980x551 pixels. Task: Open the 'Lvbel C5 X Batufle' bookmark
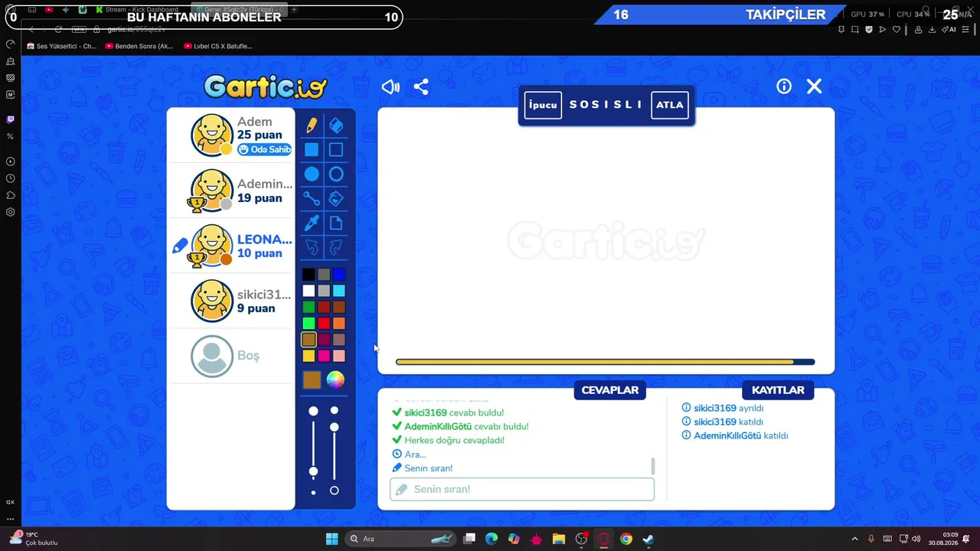[218, 46]
